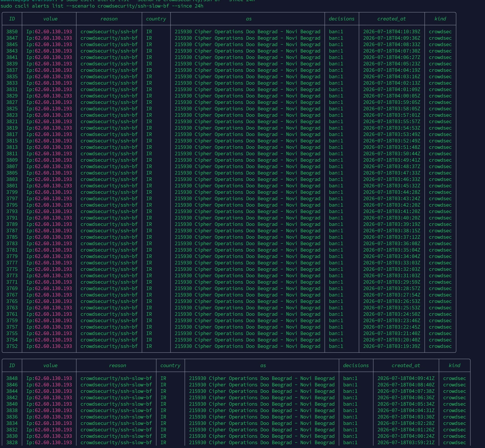This screenshot has width=485, height=448.
Task: Select alert ID 3847 row
Action: [x=12, y=38]
